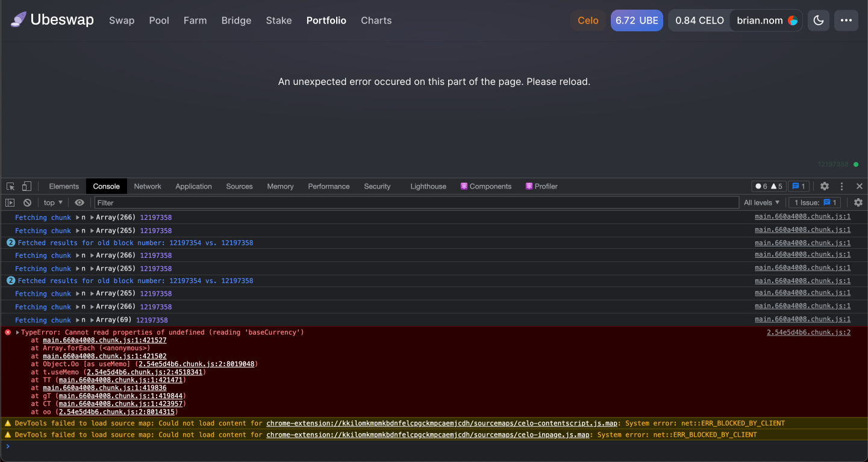The width and height of the screenshot is (868, 462).
Task: Toggle dark mode moon icon
Action: (819, 20)
